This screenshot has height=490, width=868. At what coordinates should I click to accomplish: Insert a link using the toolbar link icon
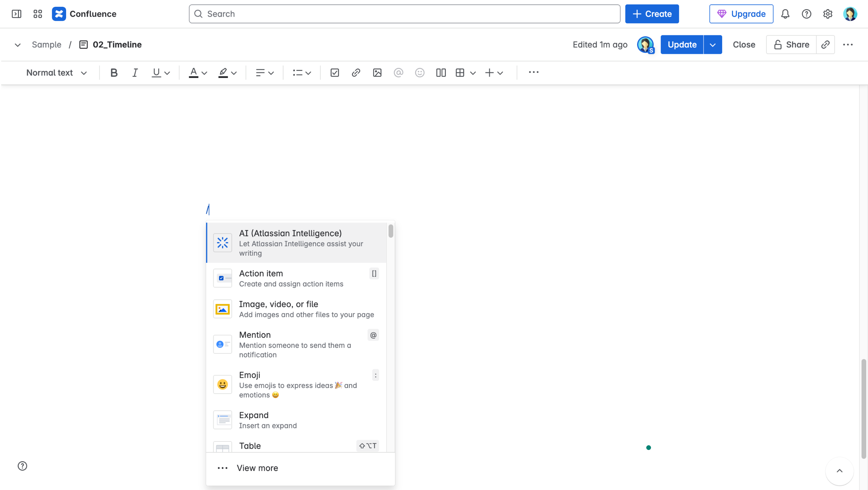356,73
